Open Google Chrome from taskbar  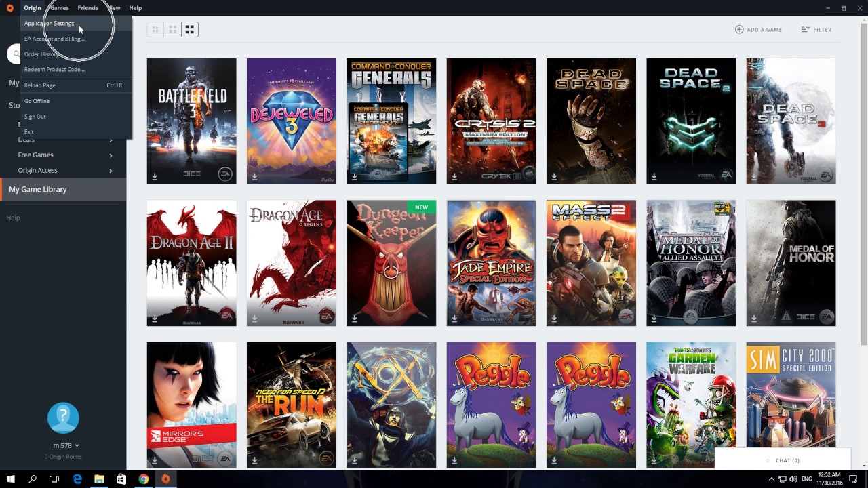(x=144, y=479)
